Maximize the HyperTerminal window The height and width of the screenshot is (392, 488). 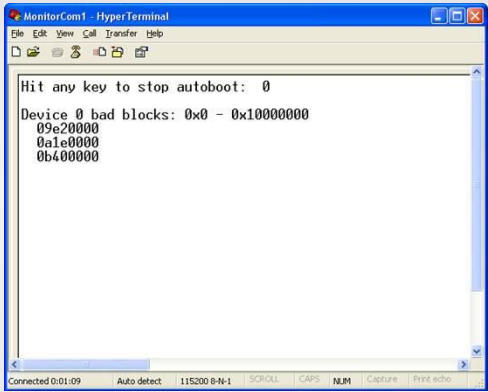[457, 16]
